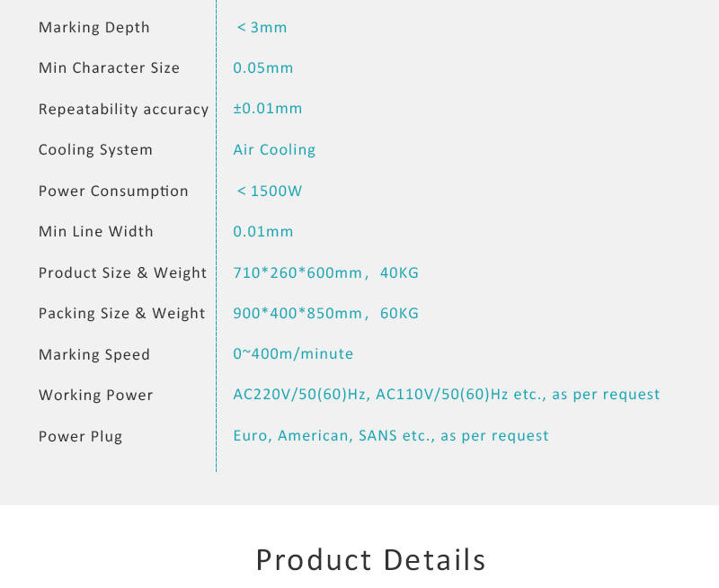This screenshot has width=719, height=588.
Task: Click the Power Plug label
Action: click(80, 436)
